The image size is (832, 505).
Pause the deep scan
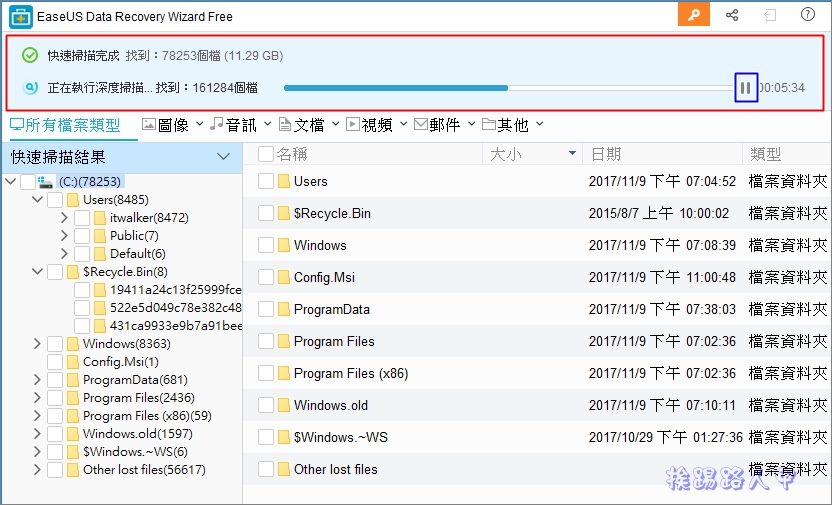click(x=746, y=88)
